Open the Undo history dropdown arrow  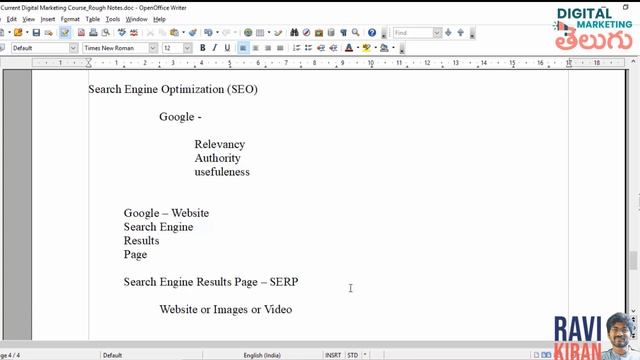218,33
